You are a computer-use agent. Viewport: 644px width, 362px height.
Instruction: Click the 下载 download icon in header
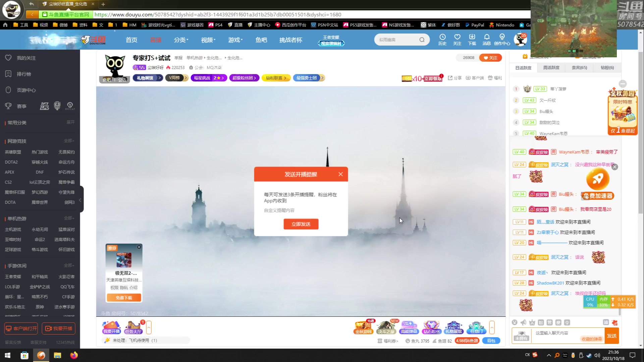click(472, 39)
